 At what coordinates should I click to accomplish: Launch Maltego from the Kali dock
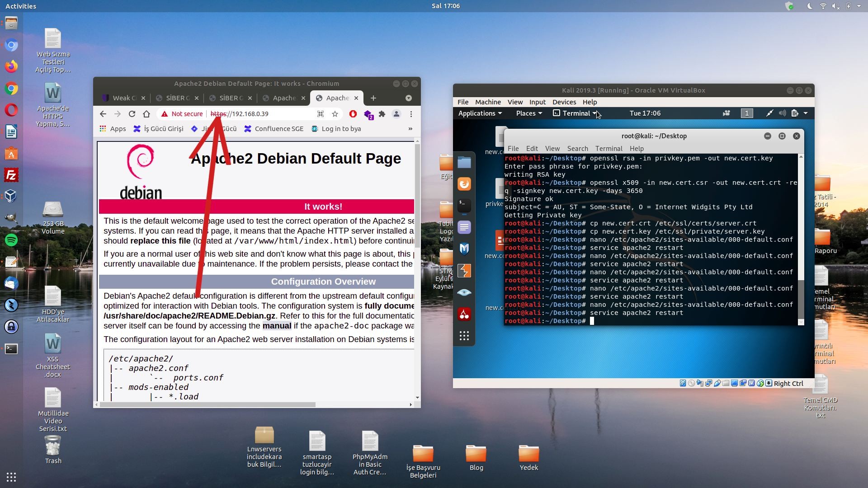pos(464,249)
